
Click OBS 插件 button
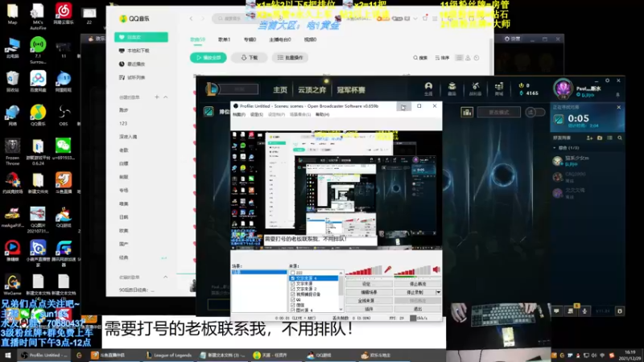(369, 309)
